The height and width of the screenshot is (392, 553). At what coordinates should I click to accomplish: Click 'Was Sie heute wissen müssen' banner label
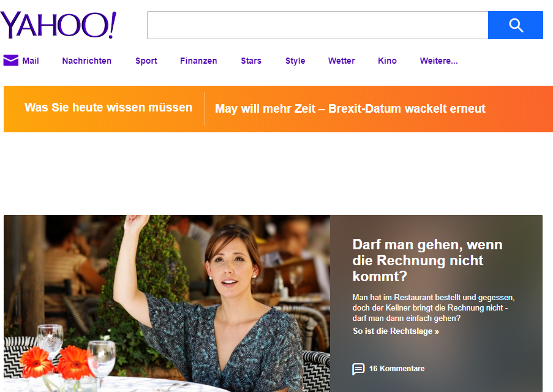pyautogui.click(x=108, y=107)
